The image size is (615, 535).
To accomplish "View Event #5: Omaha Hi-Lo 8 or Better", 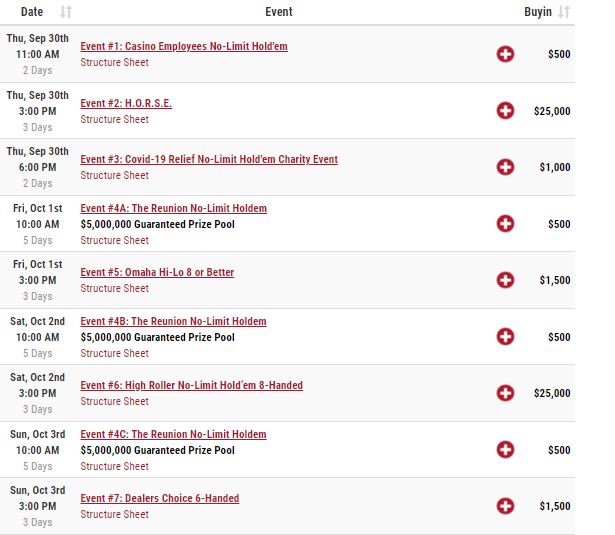I will (157, 272).
